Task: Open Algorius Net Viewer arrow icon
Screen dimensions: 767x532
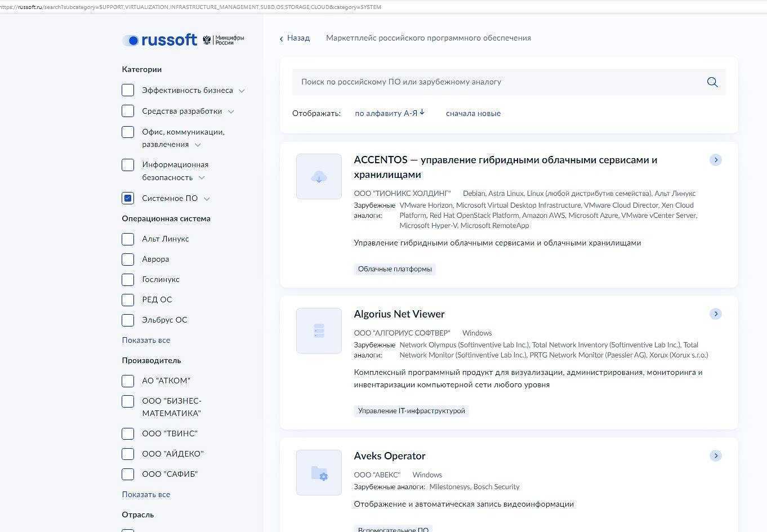Action: pos(715,314)
